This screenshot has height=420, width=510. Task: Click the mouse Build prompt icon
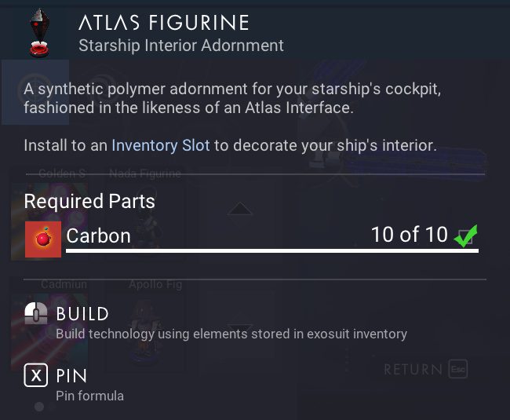36,315
